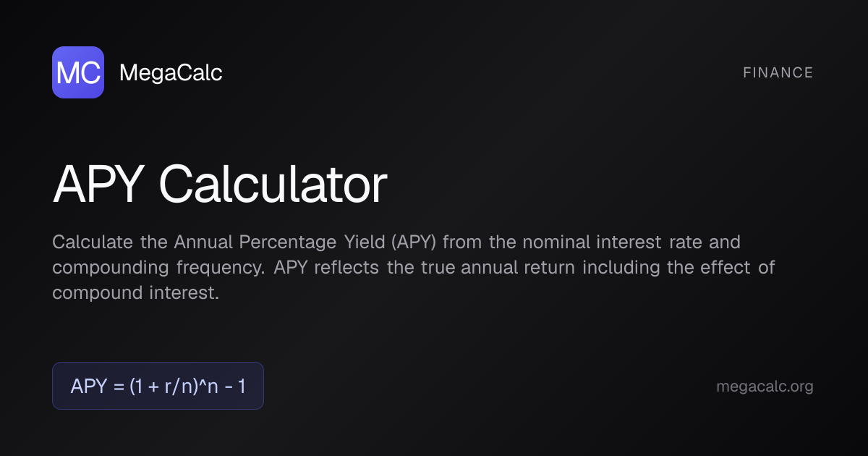Click "compound interest." at the description end
This screenshot has width=868, height=456.
135,293
